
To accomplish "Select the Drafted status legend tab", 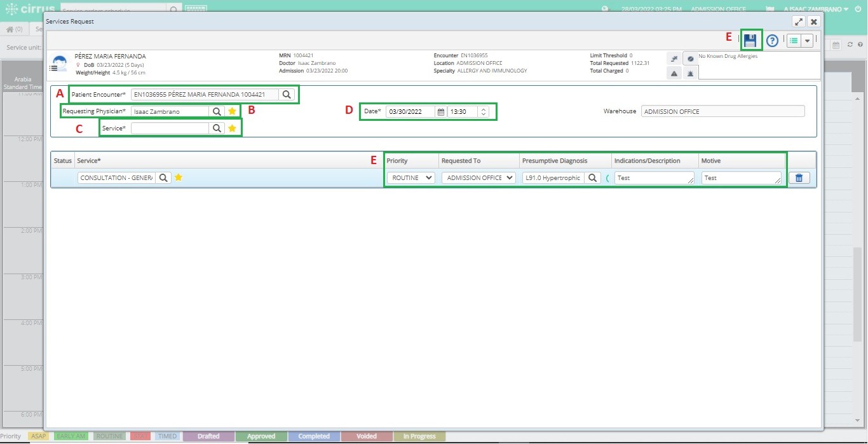I will click(208, 436).
